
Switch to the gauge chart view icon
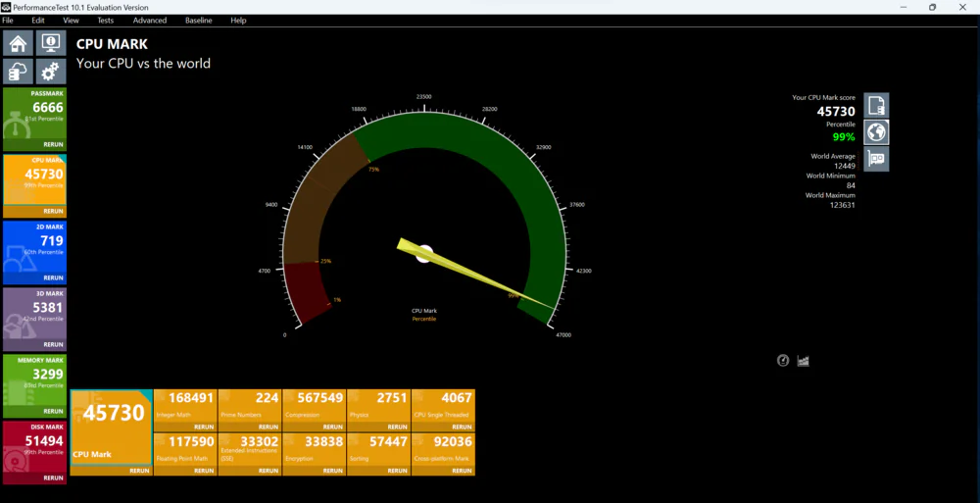point(782,361)
